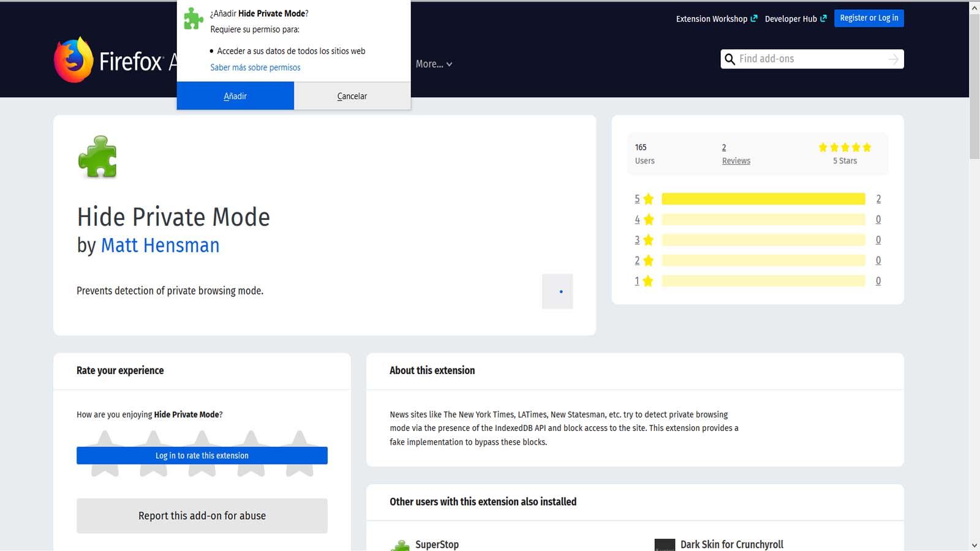This screenshot has width=980, height=551.
Task: Click Añadir to add the extension
Action: pyautogui.click(x=235, y=96)
